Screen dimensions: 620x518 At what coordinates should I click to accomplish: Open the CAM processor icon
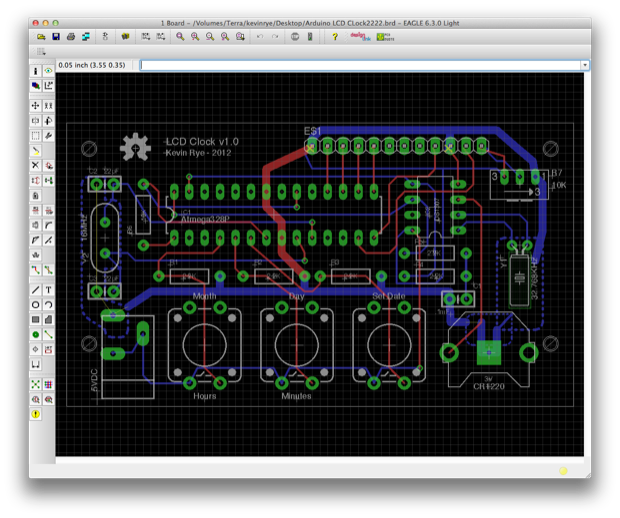[86, 37]
